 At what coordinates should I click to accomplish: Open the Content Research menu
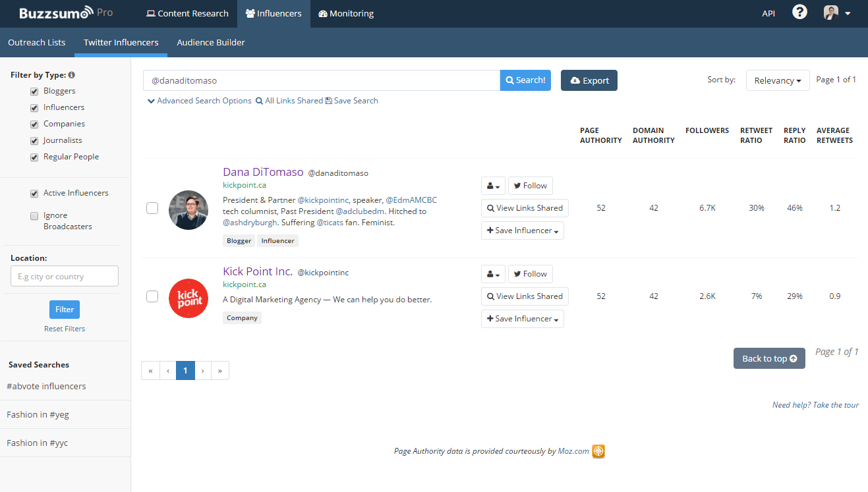(187, 13)
